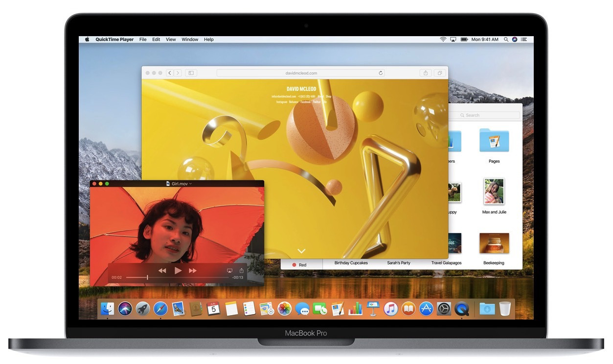Launch Photos from the Dock
This screenshot has height=364, width=613.
pos(284,309)
